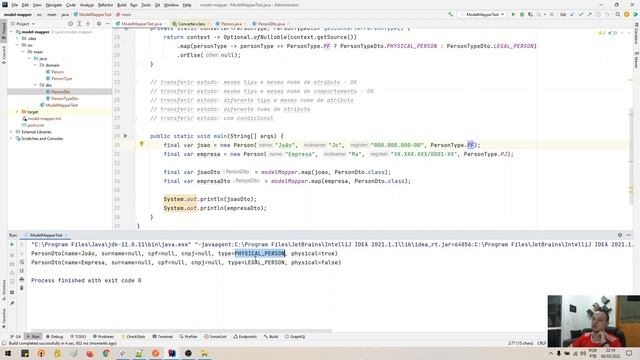Click the green Run button in the top toolbar
640x360 pixels.
tap(513, 14)
